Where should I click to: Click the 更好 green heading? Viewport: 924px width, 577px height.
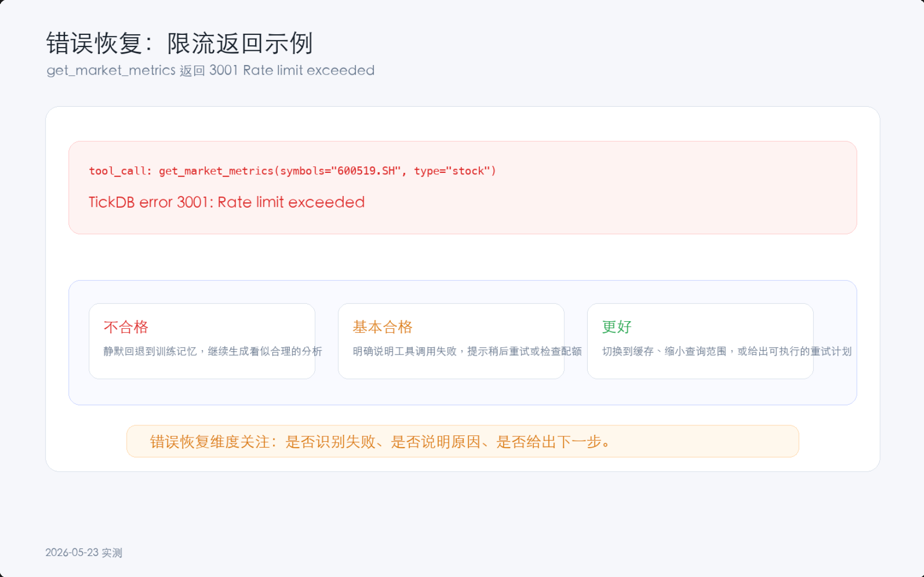617,327
